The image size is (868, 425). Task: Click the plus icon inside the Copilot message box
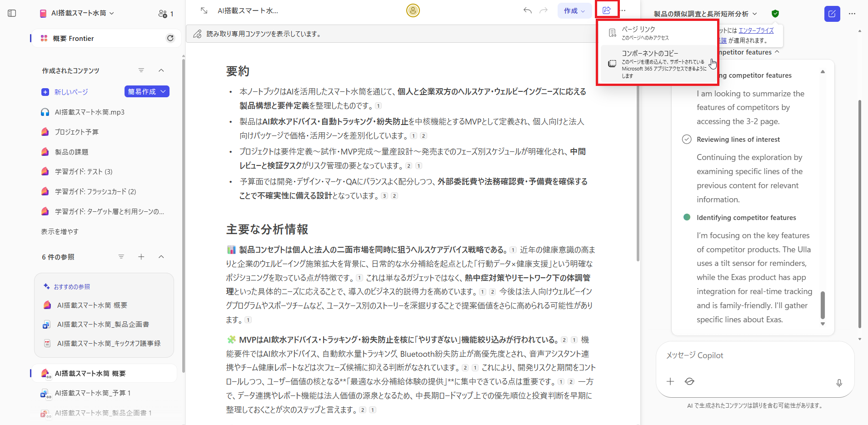pyautogui.click(x=670, y=381)
